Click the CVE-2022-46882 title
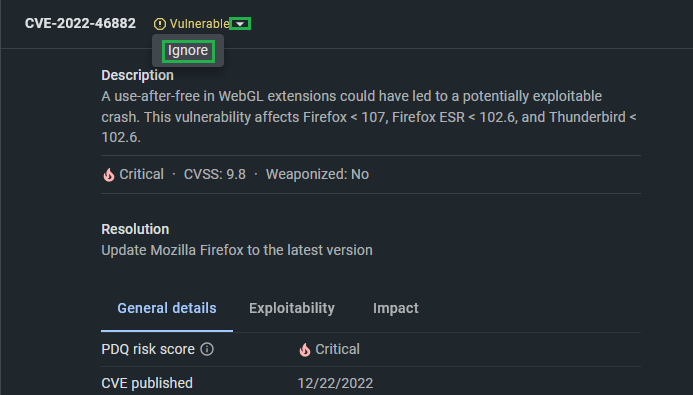Image resolution: width=693 pixels, height=395 pixels. pyautogui.click(x=80, y=23)
